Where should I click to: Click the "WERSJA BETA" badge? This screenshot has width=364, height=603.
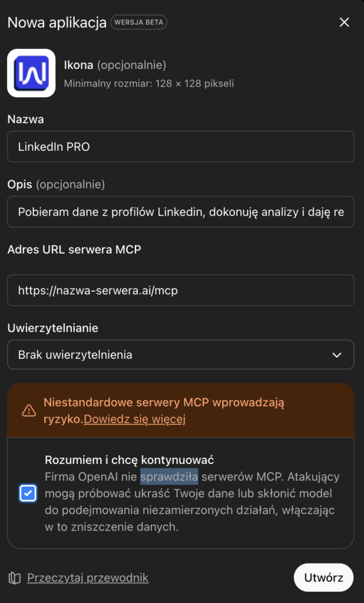[x=138, y=23]
